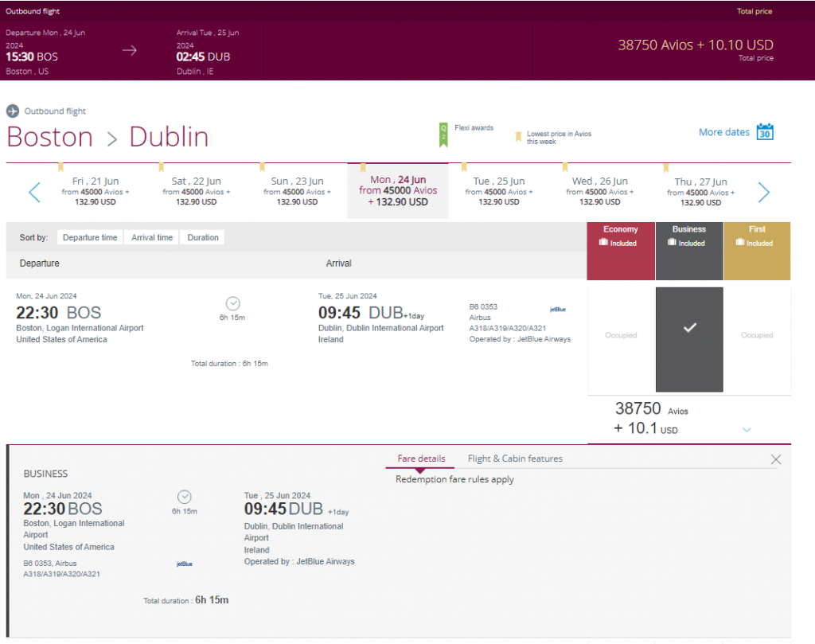The image size is (815, 644).
Task: Sort flights by Duration
Action: [201, 236]
